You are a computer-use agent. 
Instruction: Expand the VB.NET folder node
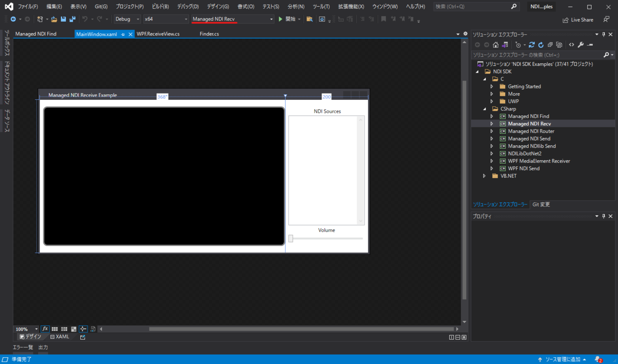(x=484, y=176)
